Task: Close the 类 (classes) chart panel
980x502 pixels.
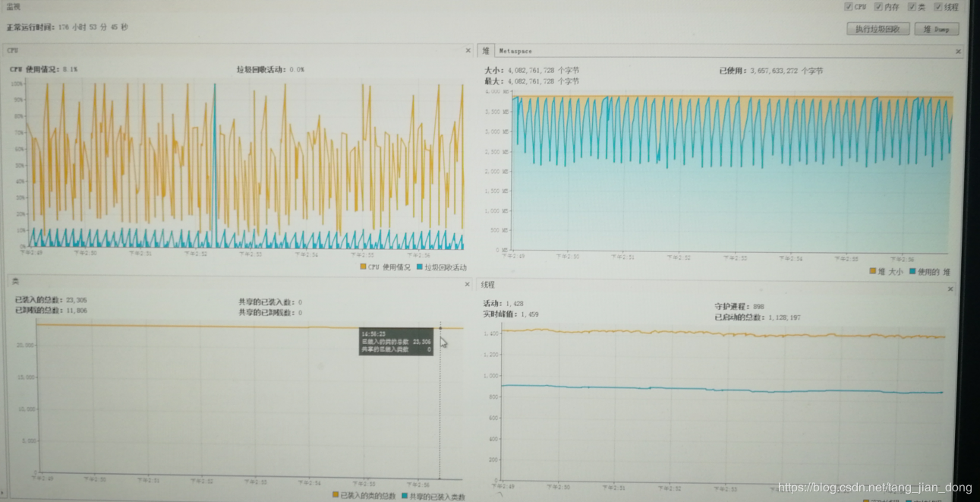Action: [x=468, y=285]
